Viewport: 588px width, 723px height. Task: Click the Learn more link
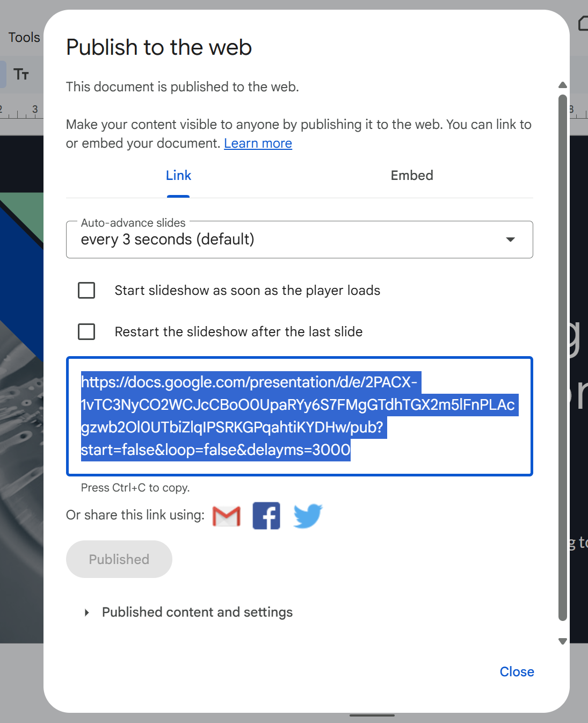click(x=258, y=143)
